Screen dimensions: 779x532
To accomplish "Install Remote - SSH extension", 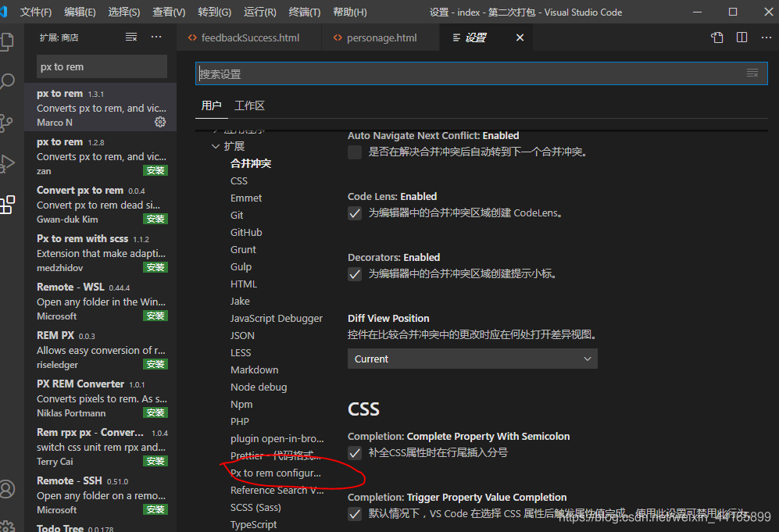I will click(x=155, y=509).
